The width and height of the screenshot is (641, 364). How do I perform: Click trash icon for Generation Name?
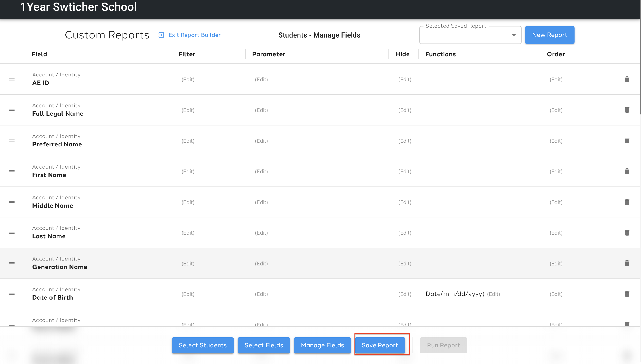point(627,263)
